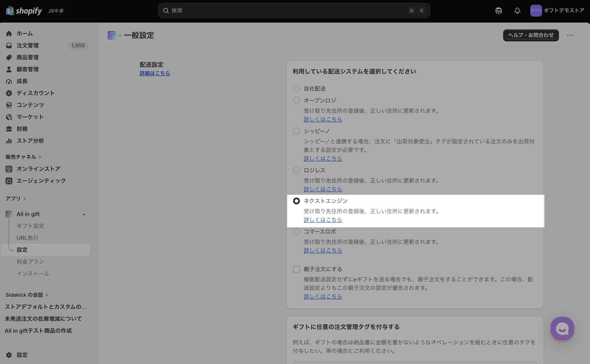
Task: Select the 自社配送 radio button
Action: tap(296, 89)
